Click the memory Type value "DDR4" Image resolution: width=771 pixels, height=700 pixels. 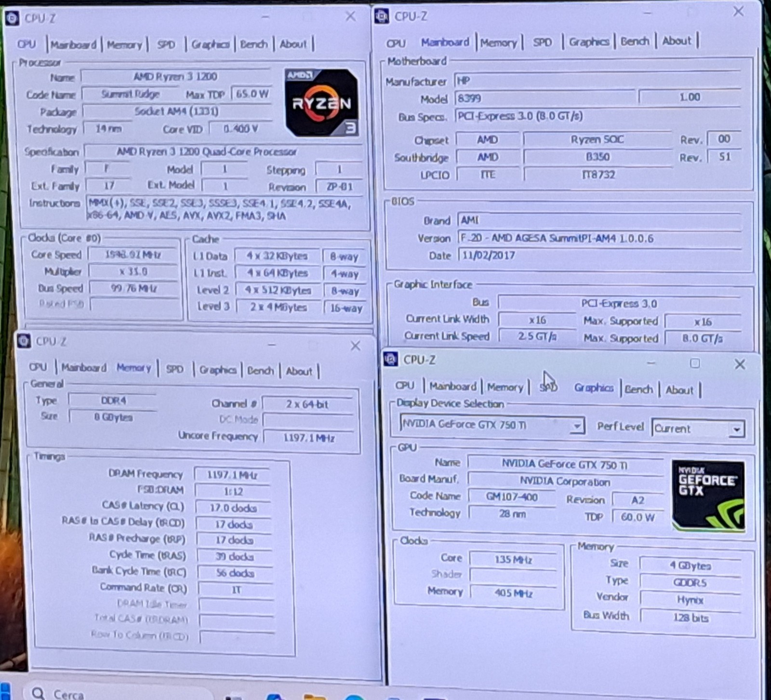(x=113, y=400)
